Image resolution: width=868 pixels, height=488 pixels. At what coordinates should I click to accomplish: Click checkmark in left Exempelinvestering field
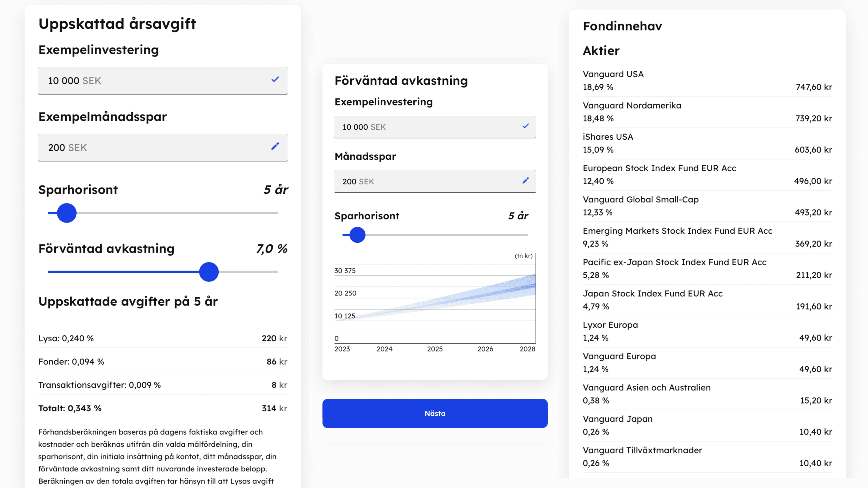point(275,80)
